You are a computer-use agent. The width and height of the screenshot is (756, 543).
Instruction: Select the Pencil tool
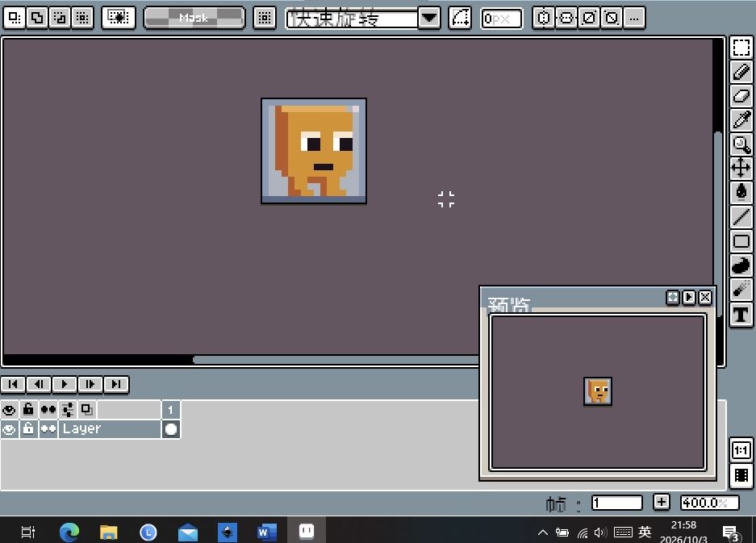coord(741,72)
